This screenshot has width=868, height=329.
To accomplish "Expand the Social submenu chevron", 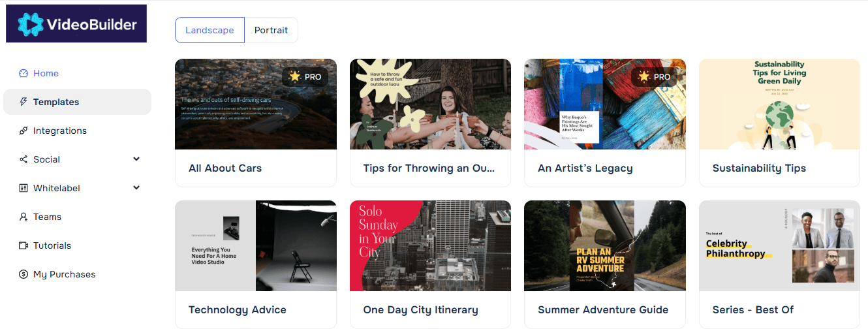I will (x=136, y=159).
